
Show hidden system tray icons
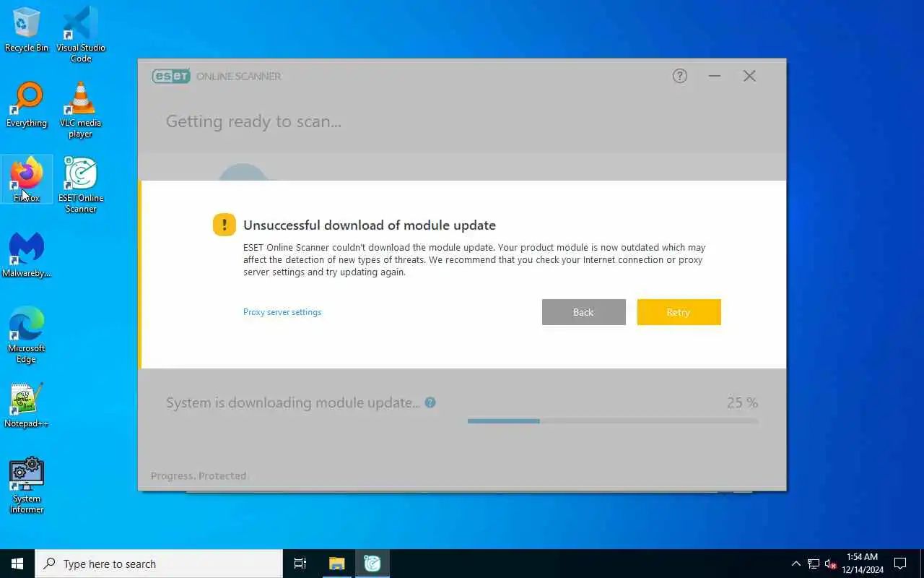pyautogui.click(x=796, y=564)
